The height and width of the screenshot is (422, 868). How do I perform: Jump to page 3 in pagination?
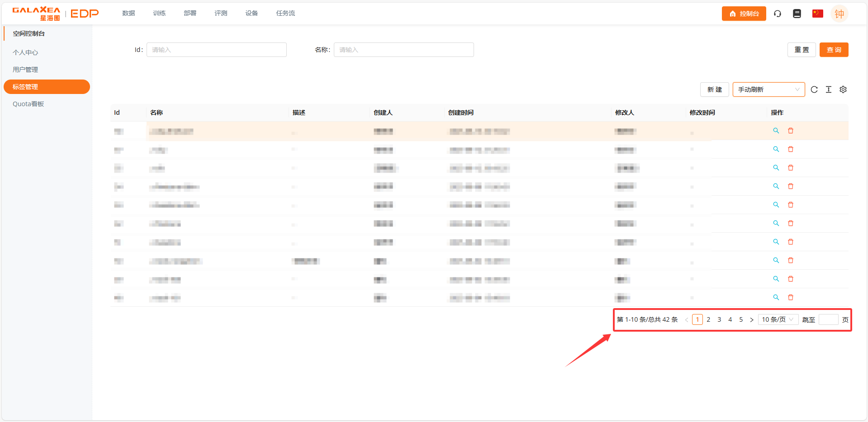[x=719, y=319]
